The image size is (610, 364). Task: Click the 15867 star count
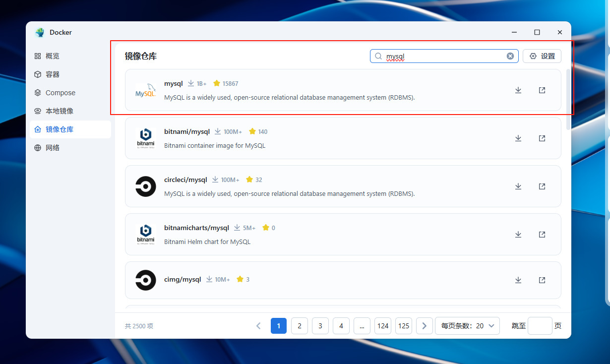pyautogui.click(x=231, y=83)
